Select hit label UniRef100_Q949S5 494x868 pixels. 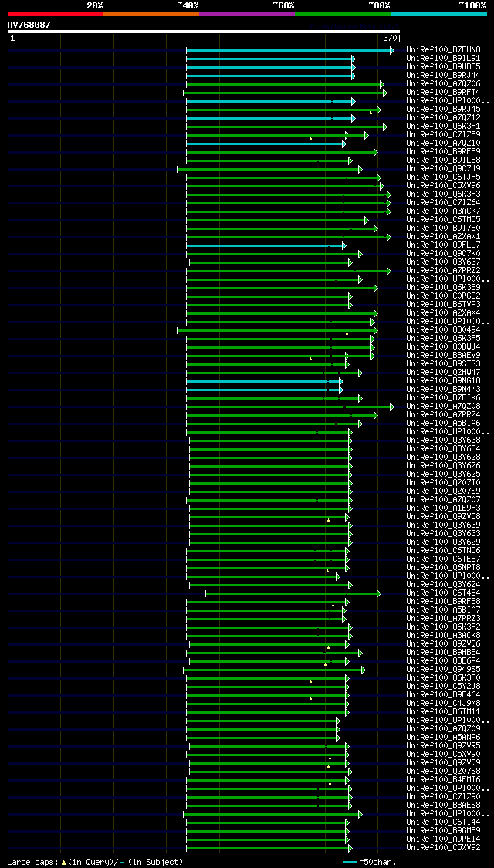coord(443,669)
